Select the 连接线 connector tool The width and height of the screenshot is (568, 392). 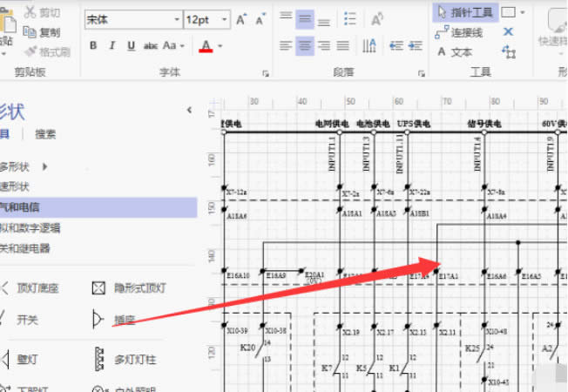(x=458, y=32)
